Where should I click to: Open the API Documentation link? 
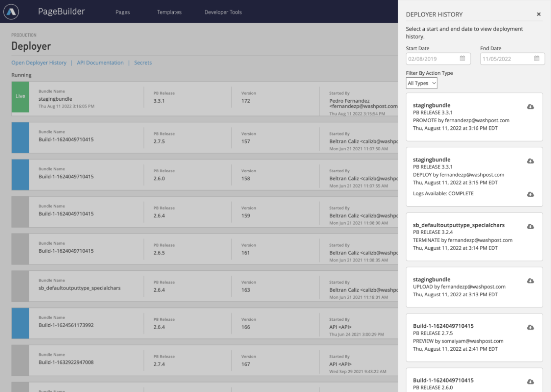point(100,63)
